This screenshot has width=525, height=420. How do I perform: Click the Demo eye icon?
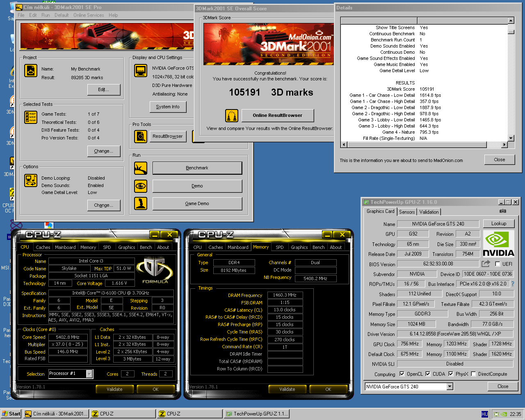(x=141, y=186)
